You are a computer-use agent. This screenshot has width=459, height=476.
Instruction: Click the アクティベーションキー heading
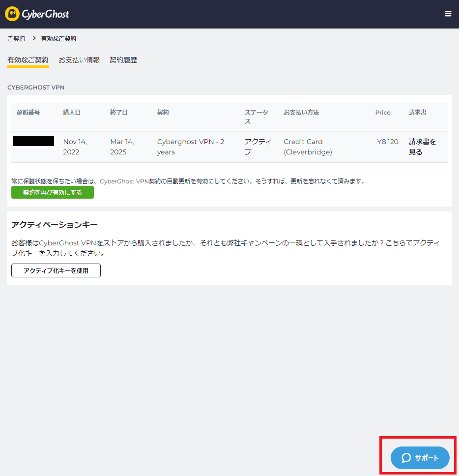click(55, 225)
